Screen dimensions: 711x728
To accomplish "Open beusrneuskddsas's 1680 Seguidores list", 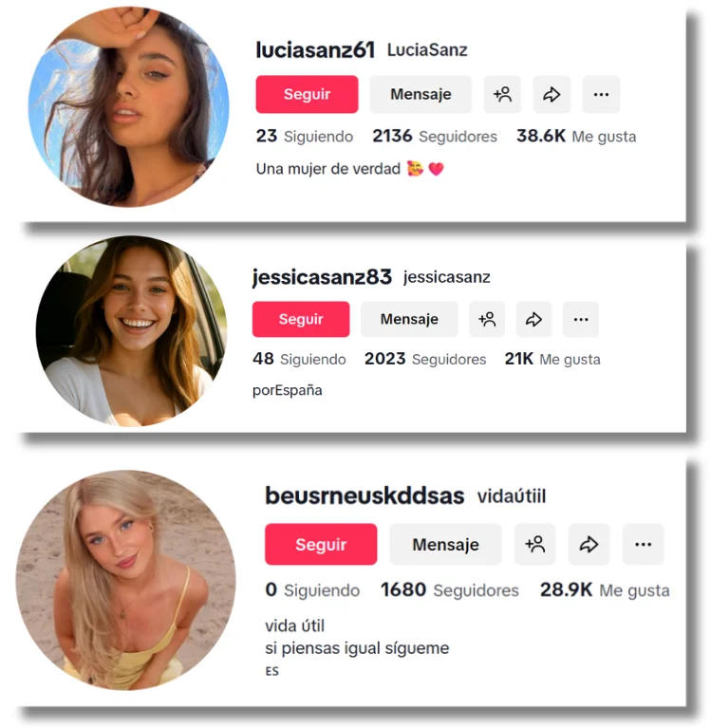I will point(450,590).
